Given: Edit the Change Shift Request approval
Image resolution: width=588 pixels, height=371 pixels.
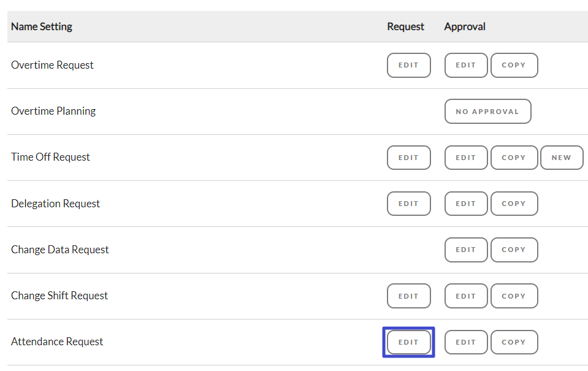Looking at the screenshot, I should (x=466, y=296).
